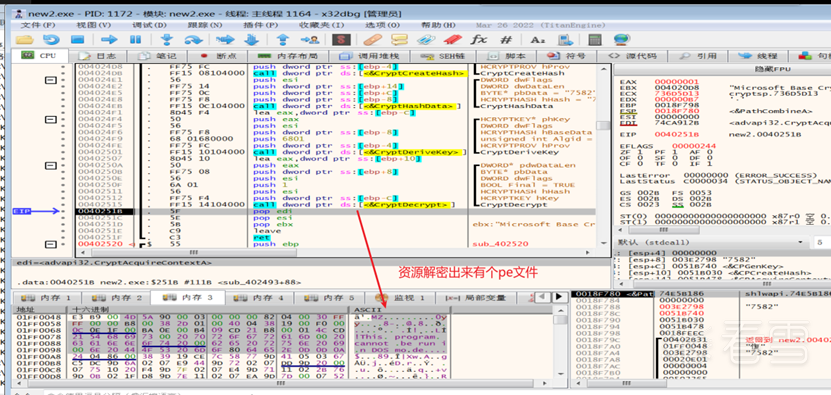Collapse the block at address 0040250A

click(x=51, y=165)
